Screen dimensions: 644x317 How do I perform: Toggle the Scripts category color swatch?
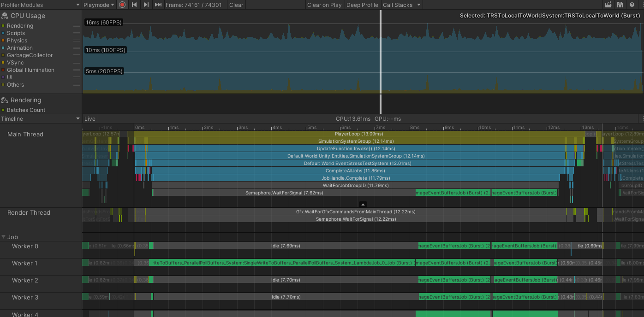coord(3,33)
